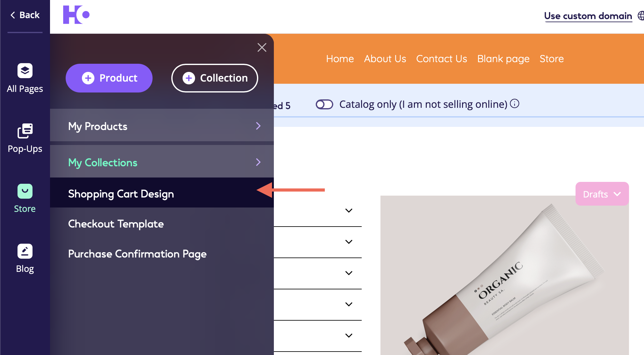Toggle the Catalog only switch
Image resolution: width=644 pixels, height=355 pixels.
pos(324,104)
